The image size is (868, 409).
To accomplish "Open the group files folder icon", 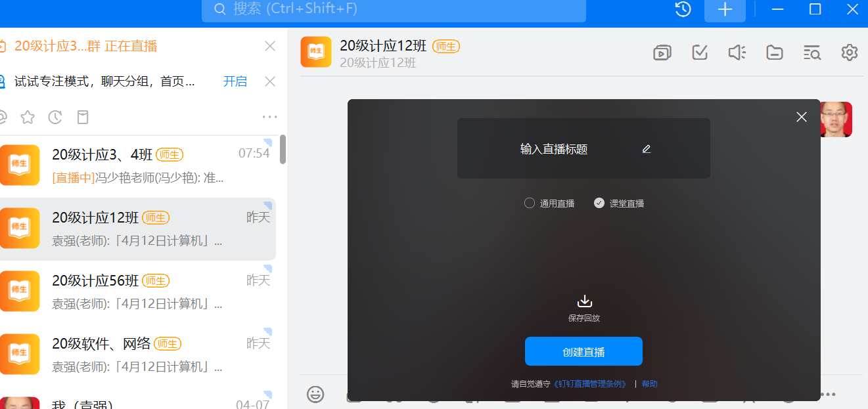I will pos(775,53).
